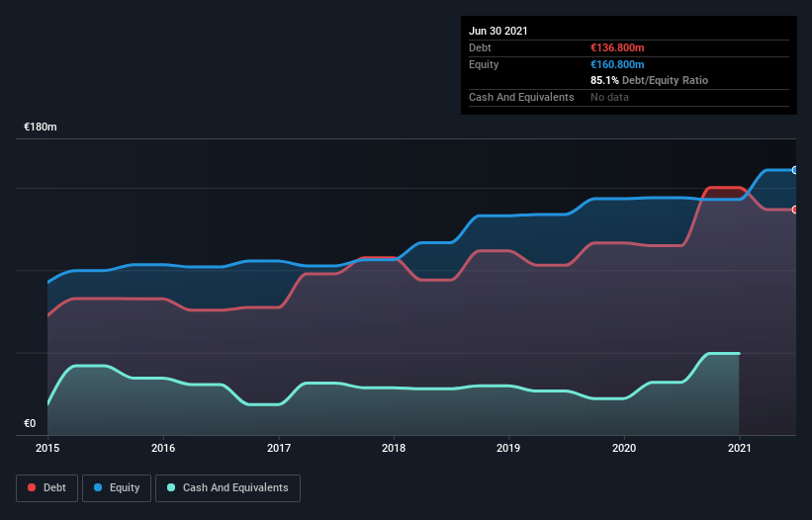Click the tooltip's Debt row label
Screen dimensions: 812x520
(480, 47)
